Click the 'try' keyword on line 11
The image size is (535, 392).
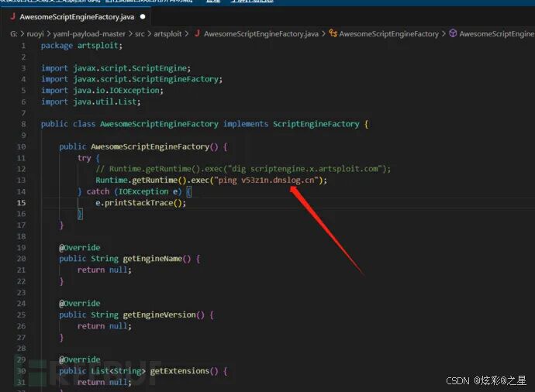84,158
